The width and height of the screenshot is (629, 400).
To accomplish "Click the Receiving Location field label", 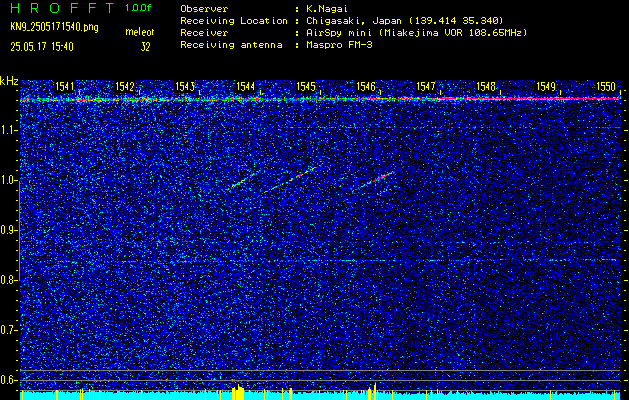I will tap(234, 21).
